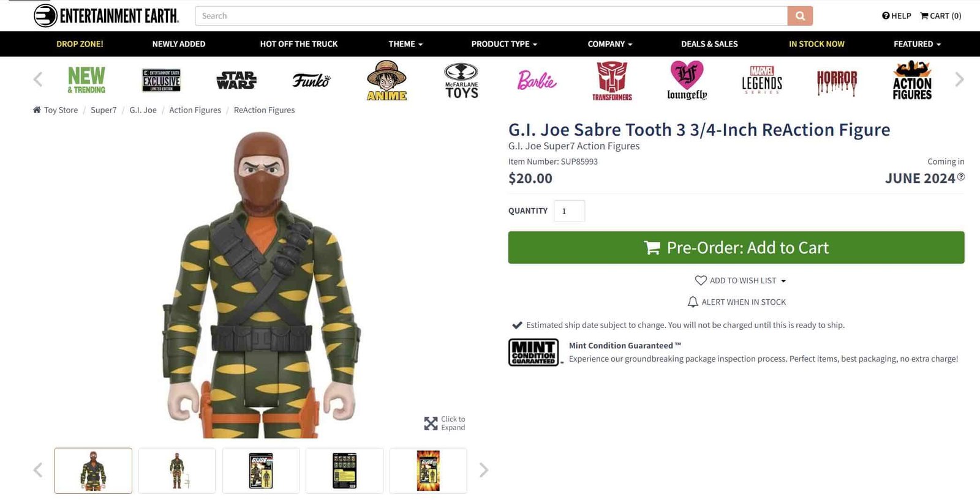Open the Barbie brand category

tap(536, 80)
